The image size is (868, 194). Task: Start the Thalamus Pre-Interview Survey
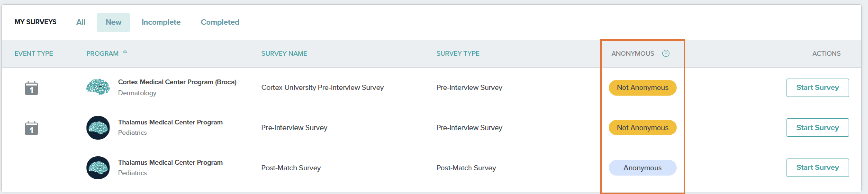pos(818,128)
